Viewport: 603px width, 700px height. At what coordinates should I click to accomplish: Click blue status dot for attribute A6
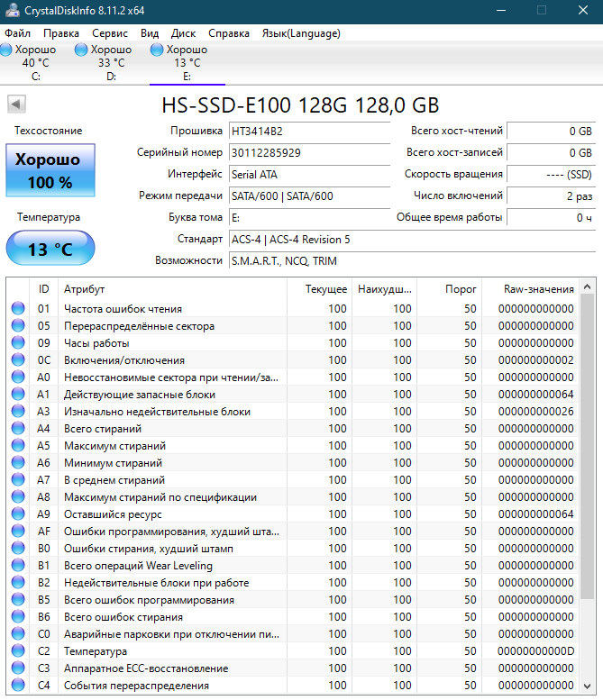pyautogui.click(x=18, y=462)
